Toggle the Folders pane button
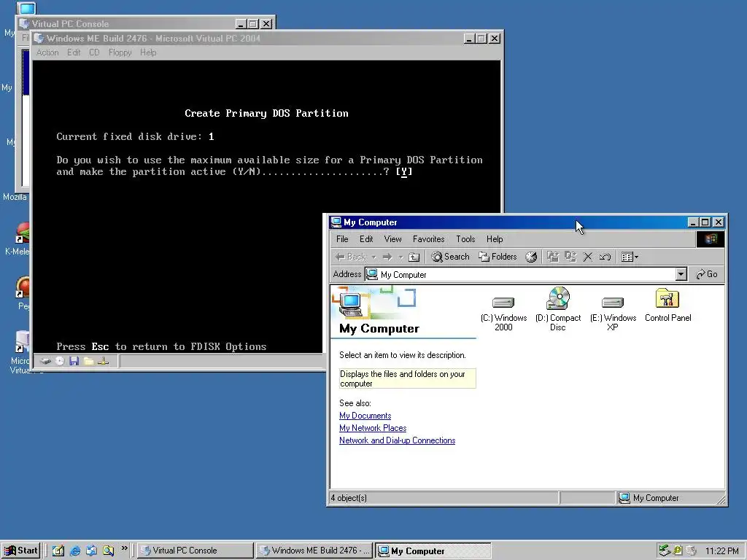 [498, 257]
